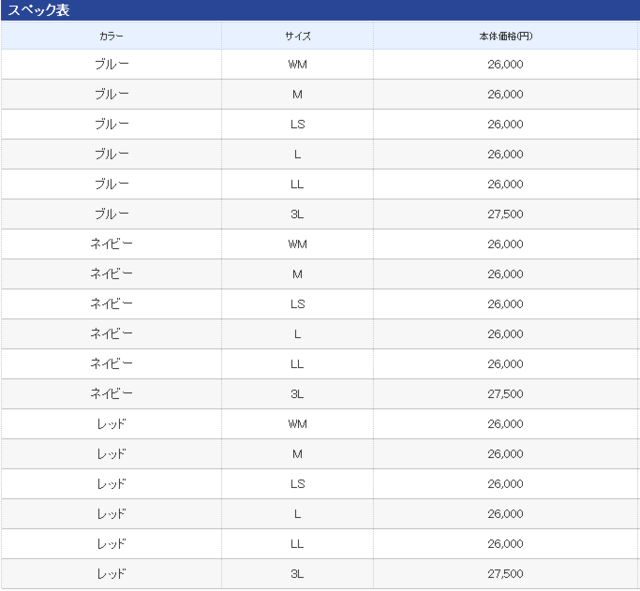Click the 26,000 price for レッド L
Screen dimensions: 640x591
tap(505, 515)
